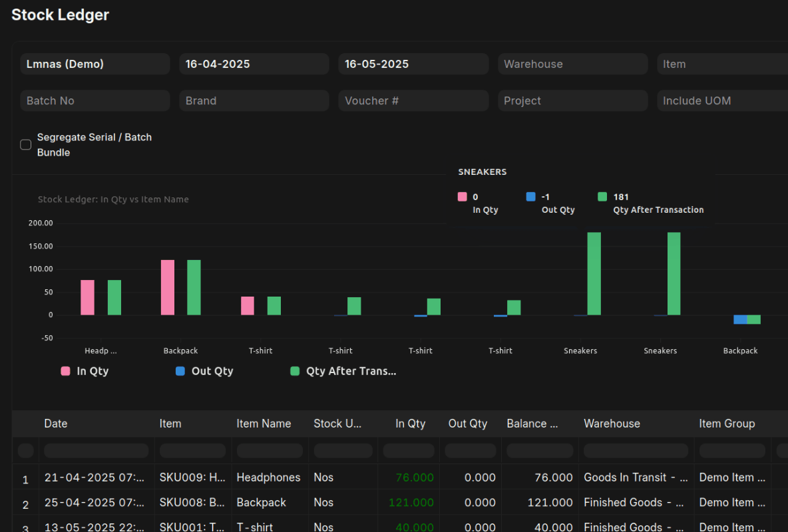Screen dimensions: 788x532
Task: Hide the In Qty series via the legend
Action: (x=85, y=371)
